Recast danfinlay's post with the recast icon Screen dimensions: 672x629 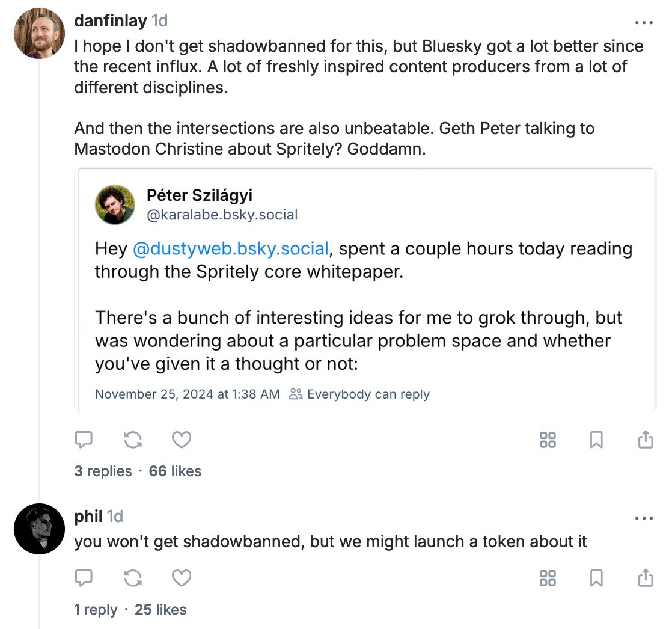pyautogui.click(x=132, y=441)
